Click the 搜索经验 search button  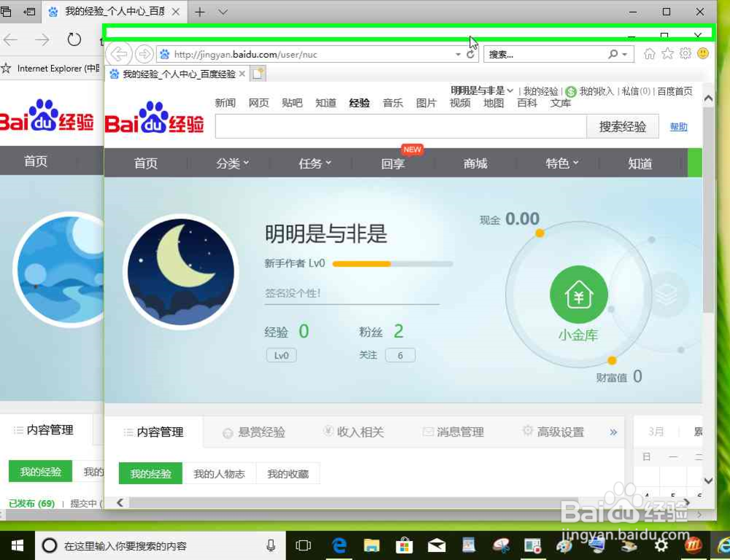622,126
